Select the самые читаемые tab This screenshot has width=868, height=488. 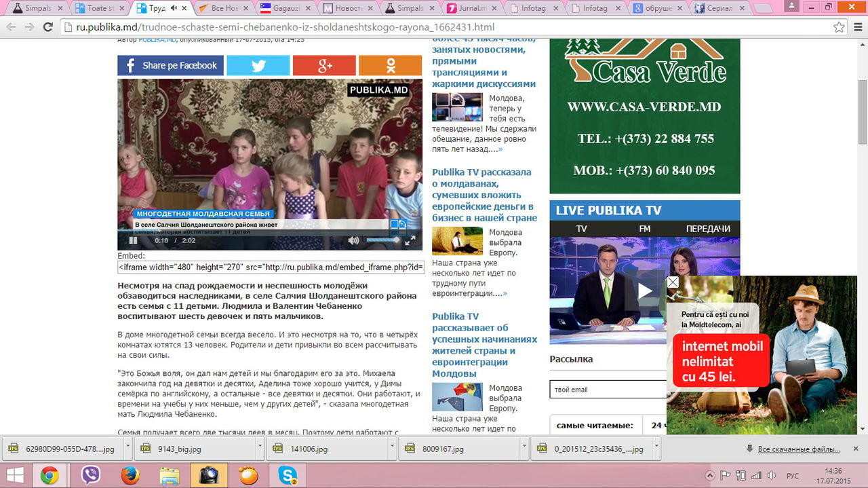click(595, 426)
